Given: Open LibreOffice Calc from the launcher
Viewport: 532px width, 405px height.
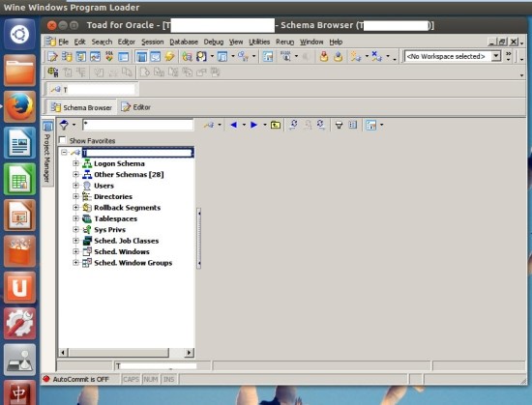Looking at the screenshot, I should [x=19, y=179].
